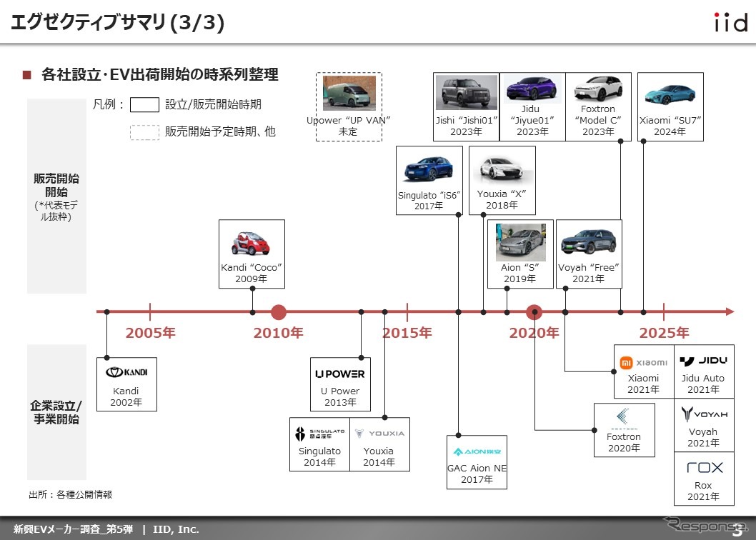
Task: Click the large 2010年 timeline marker
Action: point(279,312)
